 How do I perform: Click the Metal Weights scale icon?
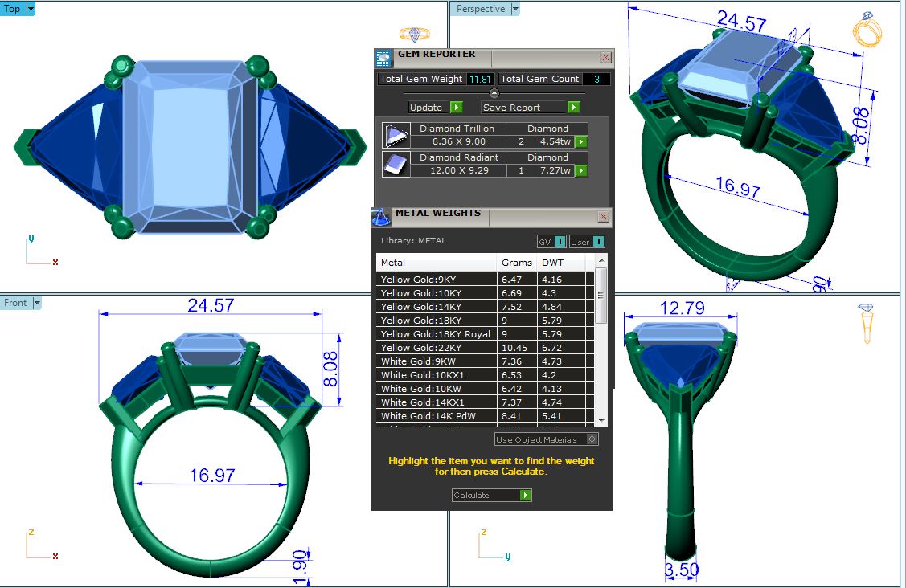[x=381, y=217]
